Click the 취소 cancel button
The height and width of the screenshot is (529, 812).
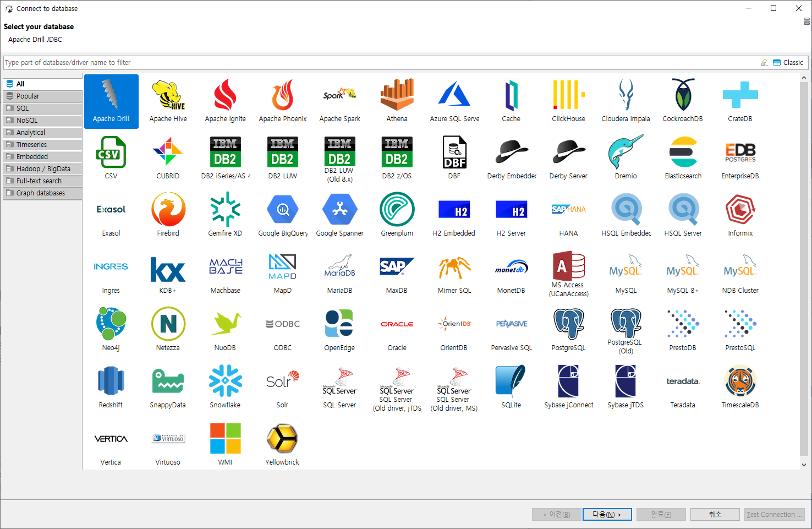715,514
